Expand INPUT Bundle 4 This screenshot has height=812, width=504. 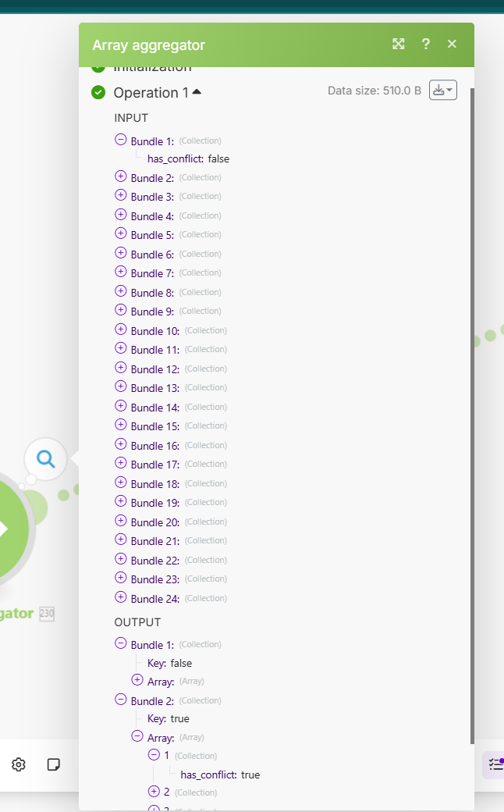point(121,215)
